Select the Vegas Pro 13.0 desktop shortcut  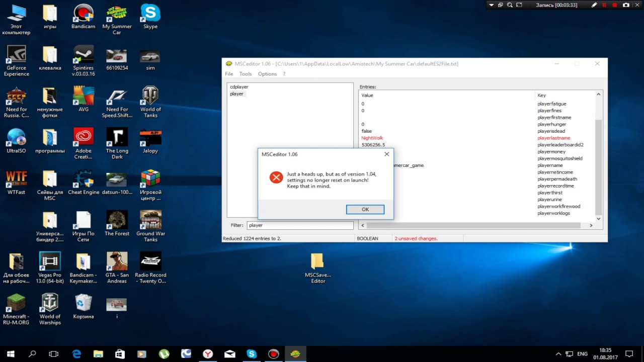coord(50,268)
